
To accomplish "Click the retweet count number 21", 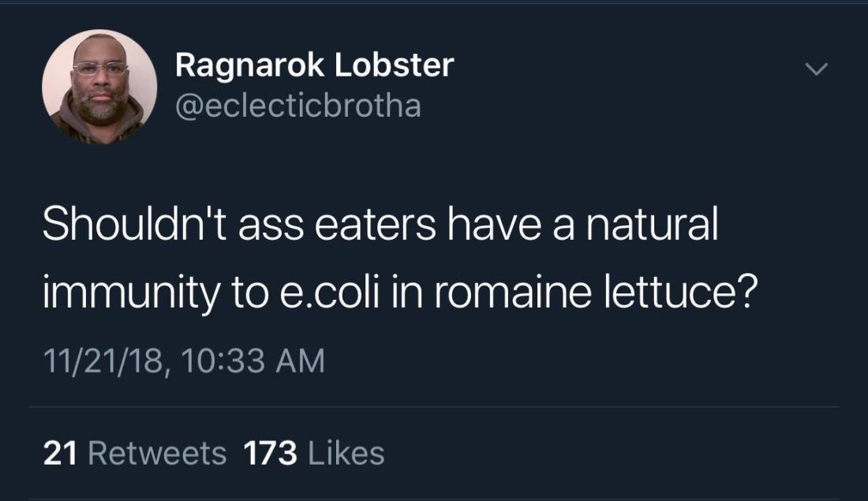I will (58, 453).
